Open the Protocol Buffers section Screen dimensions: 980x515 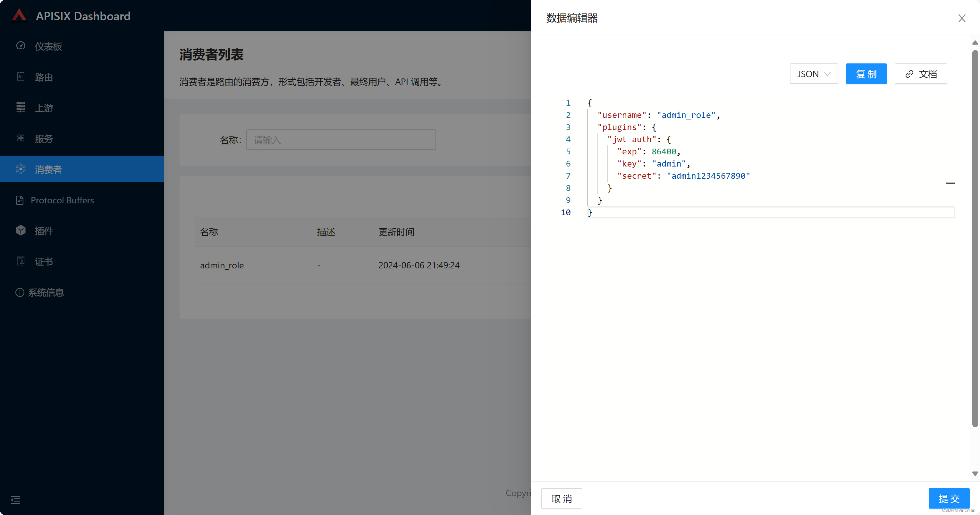click(x=62, y=200)
